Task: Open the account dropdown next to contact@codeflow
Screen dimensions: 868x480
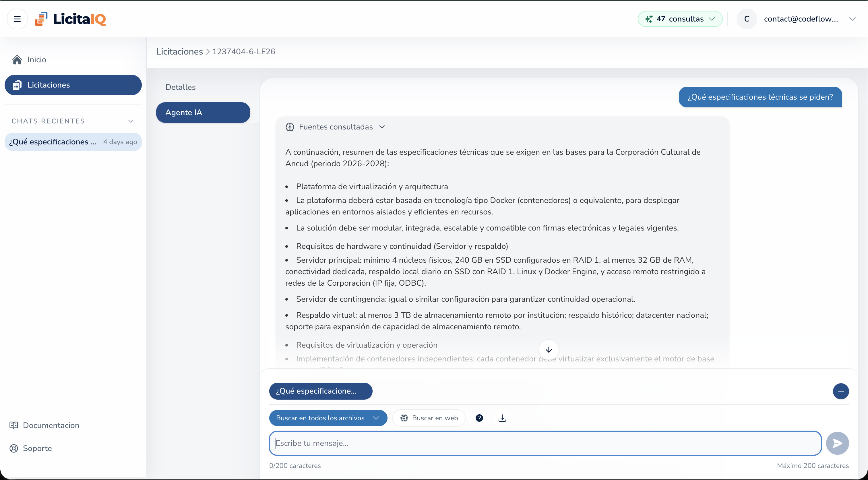Action: (853, 19)
